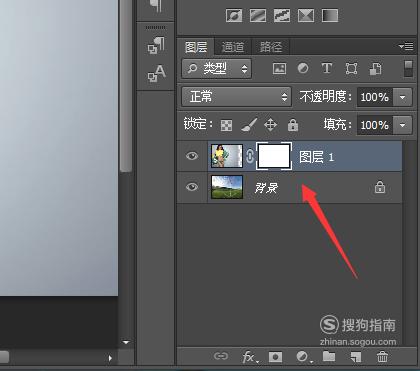Screen dimensions: 420x371
Task: Click the canvas scroll down arrow
Action: (126, 342)
